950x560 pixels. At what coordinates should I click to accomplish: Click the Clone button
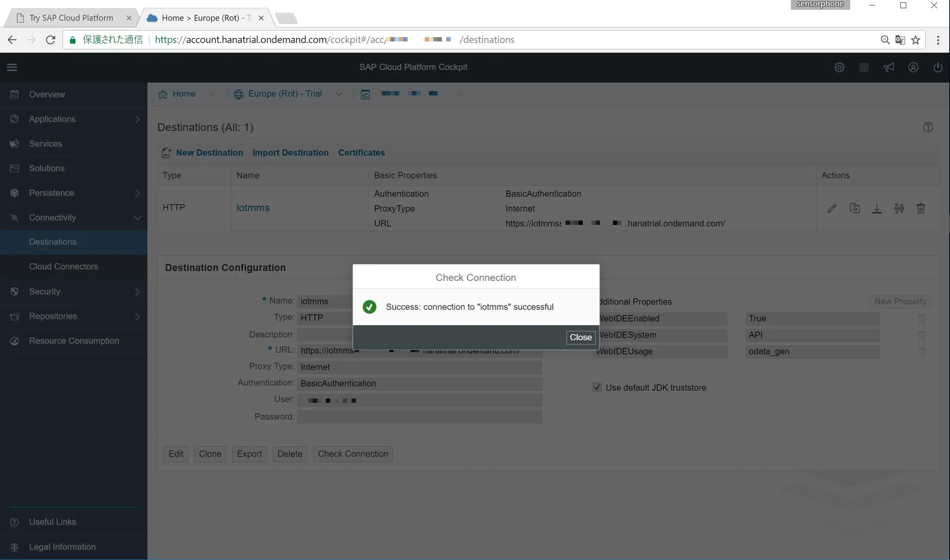(x=210, y=454)
